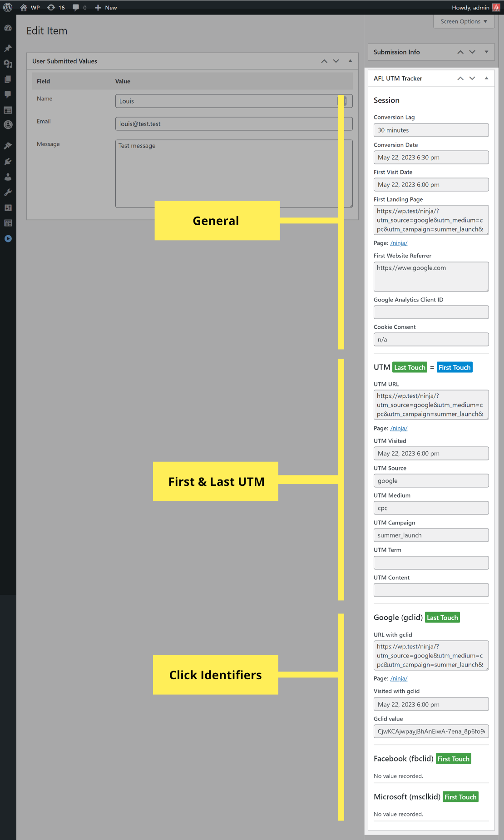
Task: Open the 16 updates admin bar item
Action: click(56, 8)
